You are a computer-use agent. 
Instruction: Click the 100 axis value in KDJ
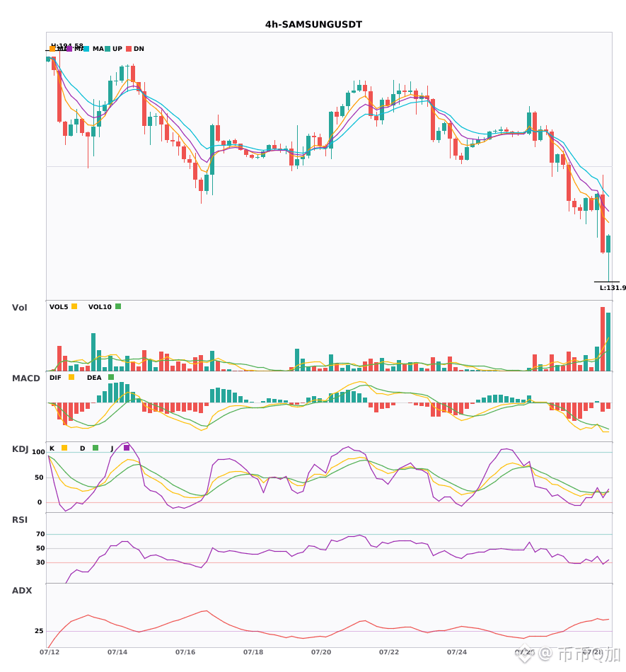(x=38, y=452)
